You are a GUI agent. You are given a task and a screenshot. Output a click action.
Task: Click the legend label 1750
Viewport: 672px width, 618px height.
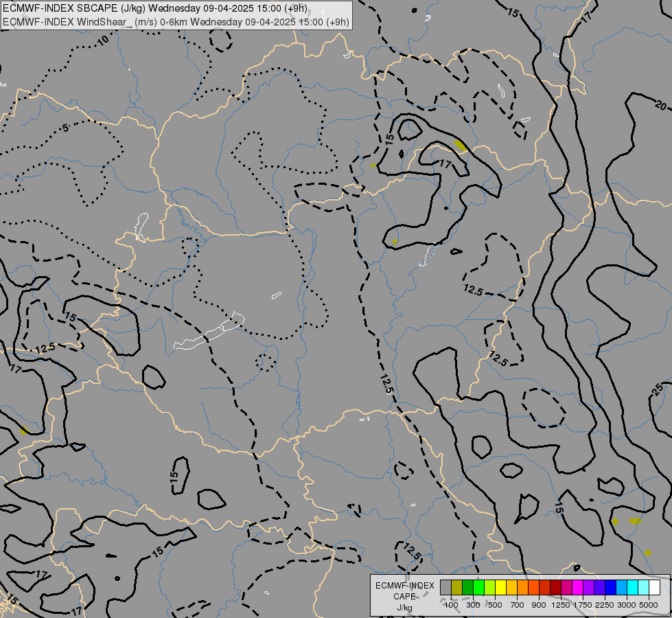(583, 605)
